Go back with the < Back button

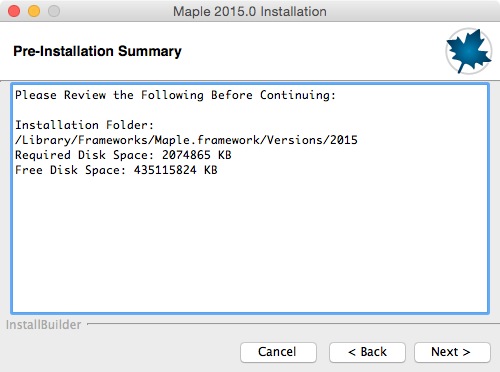[367, 352]
